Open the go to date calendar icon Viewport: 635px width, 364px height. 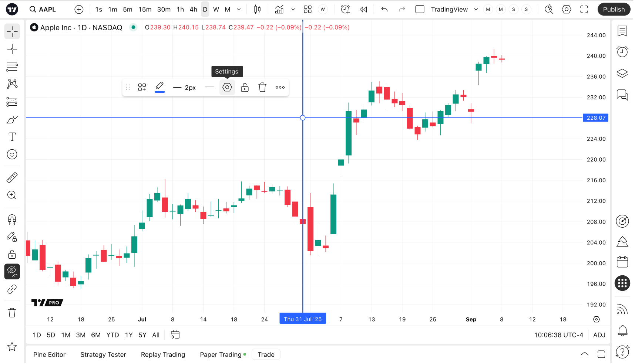click(x=175, y=335)
